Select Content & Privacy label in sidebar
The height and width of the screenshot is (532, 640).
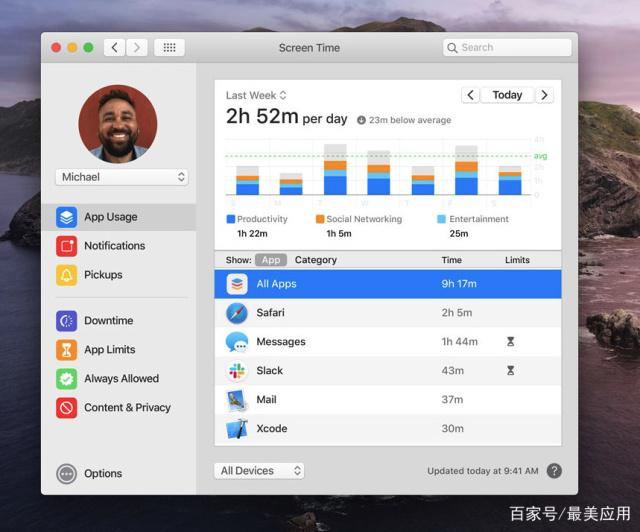(x=127, y=407)
